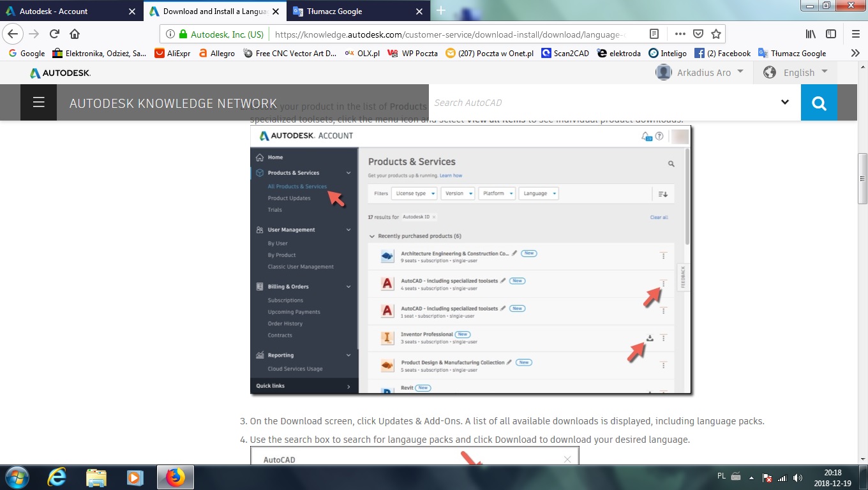Open the Inteligo bookmark

coord(668,54)
